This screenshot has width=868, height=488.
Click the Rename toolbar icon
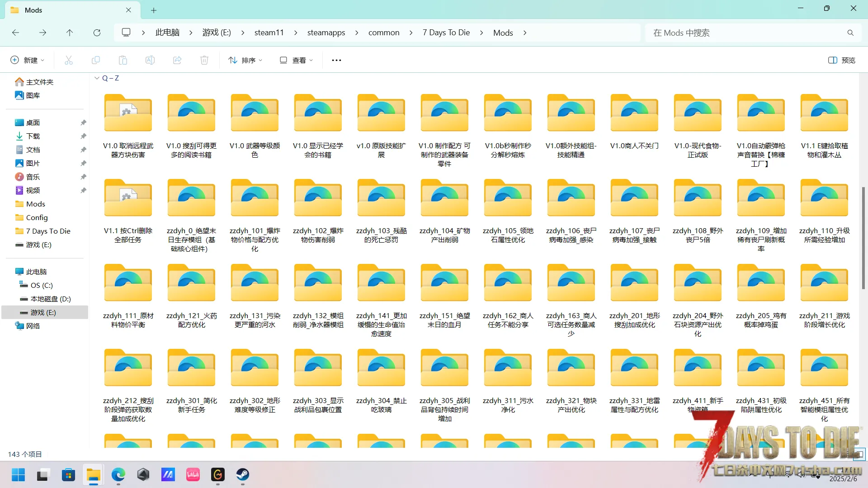(x=150, y=60)
